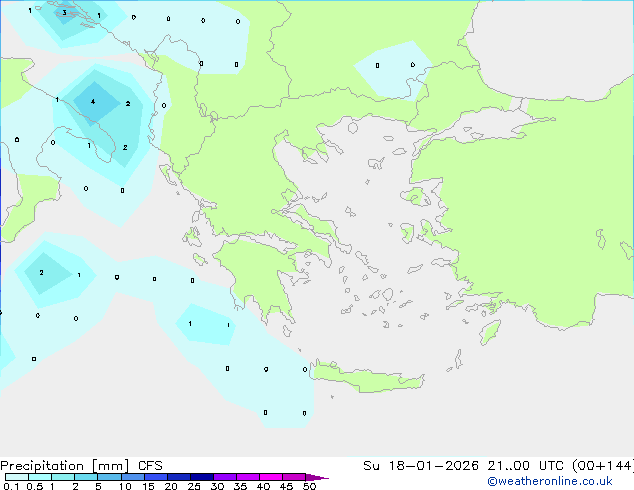Click the legend label '45'
Screen dimensions: 634x490
[286, 486]
